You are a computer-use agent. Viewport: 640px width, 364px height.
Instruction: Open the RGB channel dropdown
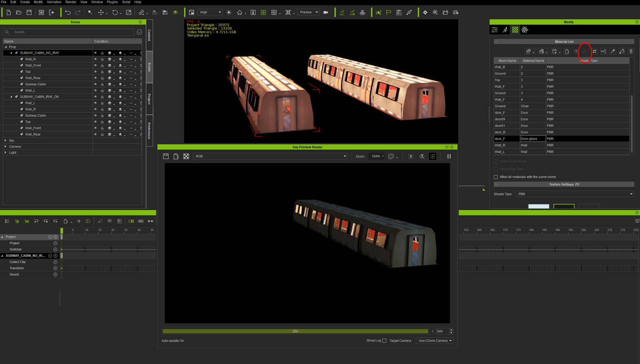pyautogui.click(x=270, y=156)
